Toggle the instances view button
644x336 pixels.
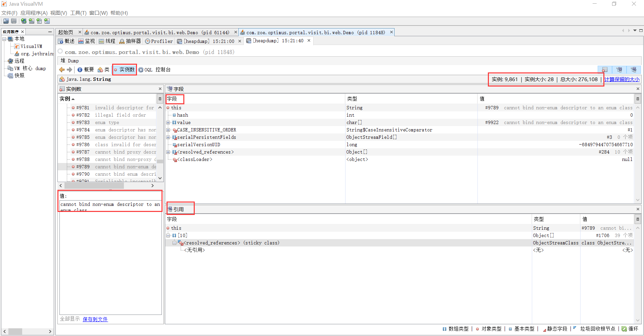pos(605,69)
